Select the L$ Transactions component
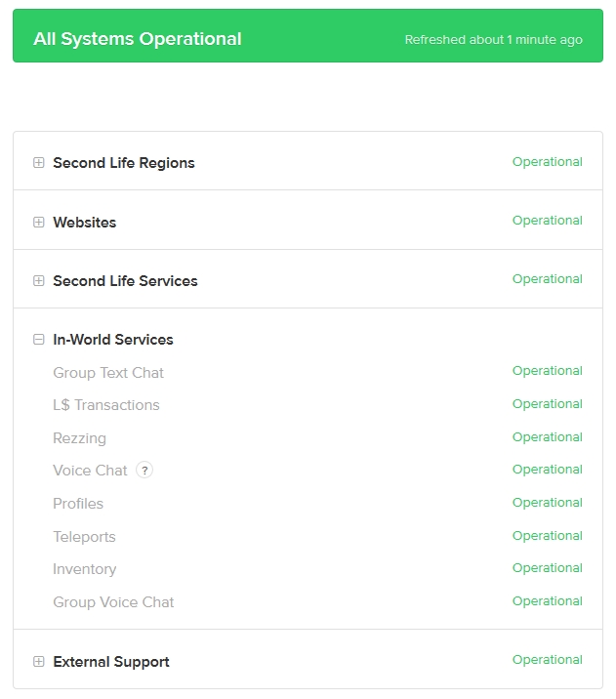Screen dimensions: 616x699 (x=106, y=405)
